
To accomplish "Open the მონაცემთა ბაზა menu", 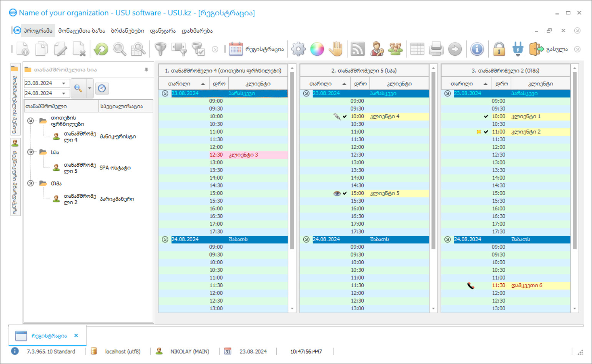I will pyautogui.click(x=81, y=31).
